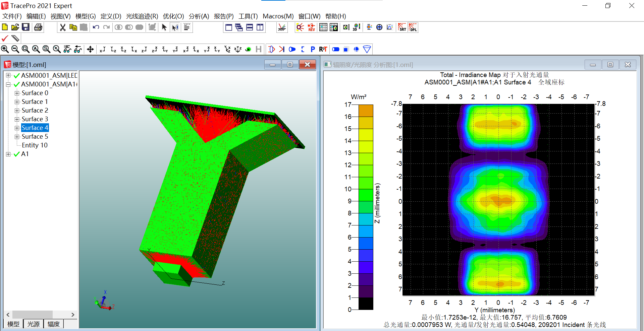The height and width of the screenshot is (331, 644).
Task: Click the pan view arrows icon
Action: pyautogui.click(x=90, y=49)
